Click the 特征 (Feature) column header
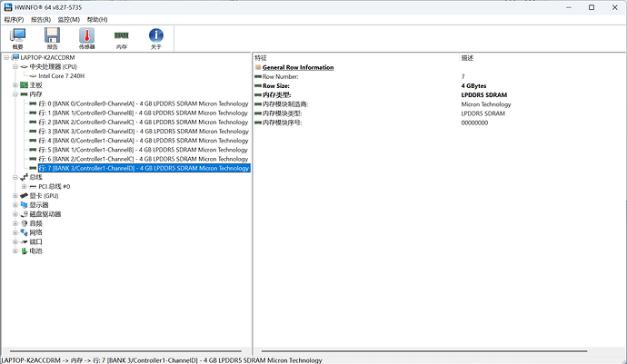 [x=261, y=57]
